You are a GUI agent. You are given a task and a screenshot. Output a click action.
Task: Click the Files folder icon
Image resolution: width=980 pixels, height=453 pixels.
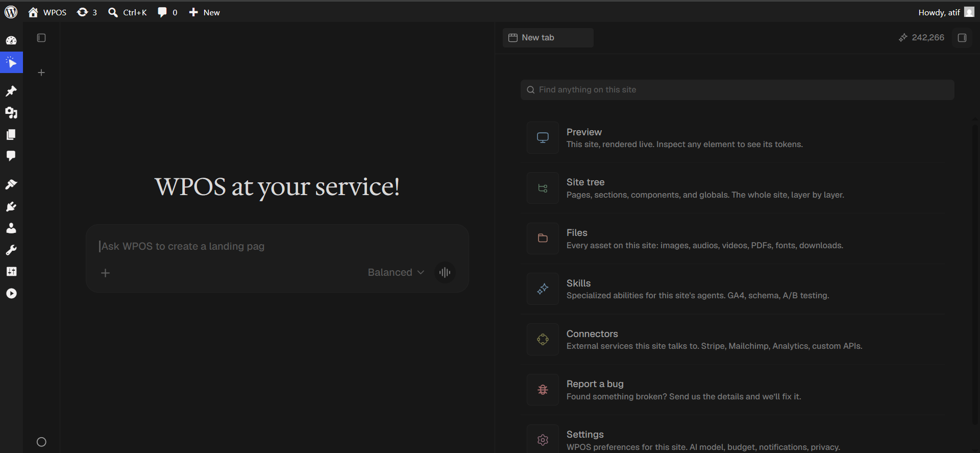click(x=543, y=239)
